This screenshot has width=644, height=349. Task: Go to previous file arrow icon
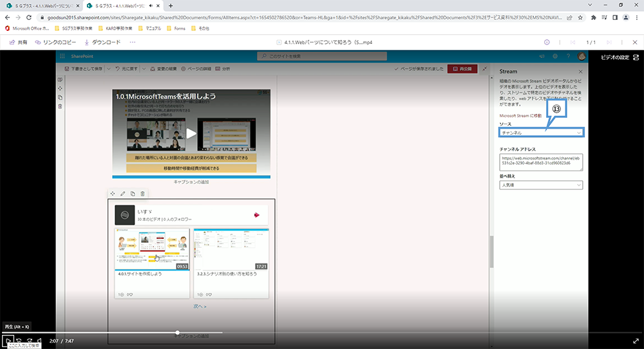(x=573, y=42)
